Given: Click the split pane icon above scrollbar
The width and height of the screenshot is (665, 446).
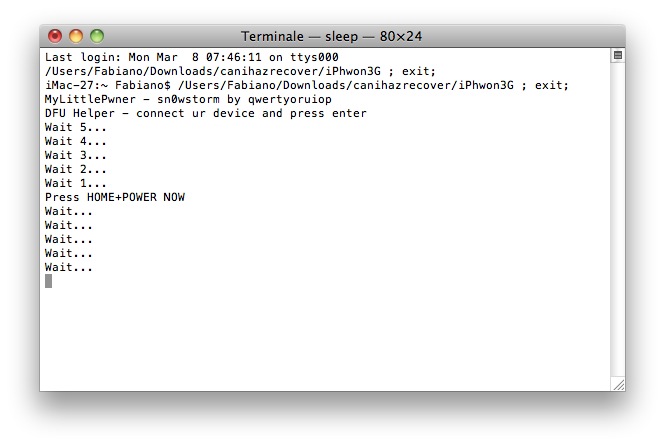Looking at the screenshot, I should click(618, 56).
